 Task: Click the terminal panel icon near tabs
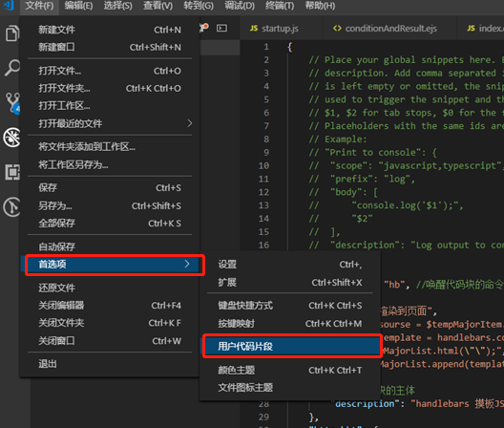coord(221,29)
